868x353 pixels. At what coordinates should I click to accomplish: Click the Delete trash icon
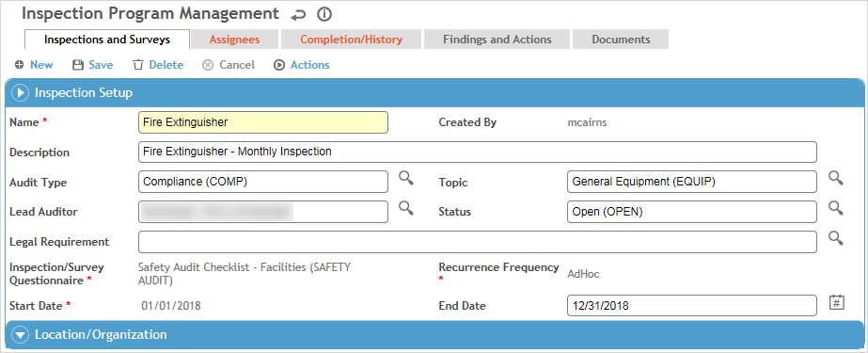138,65
